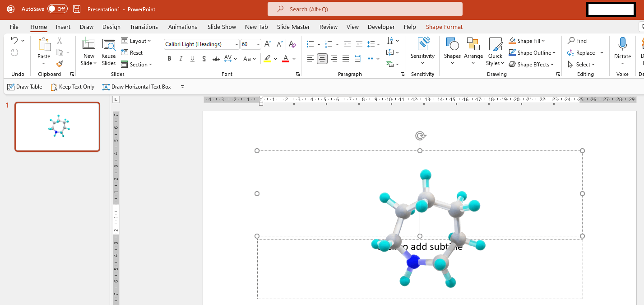
Task: Toggle Underline formatting
Action: 193,59
